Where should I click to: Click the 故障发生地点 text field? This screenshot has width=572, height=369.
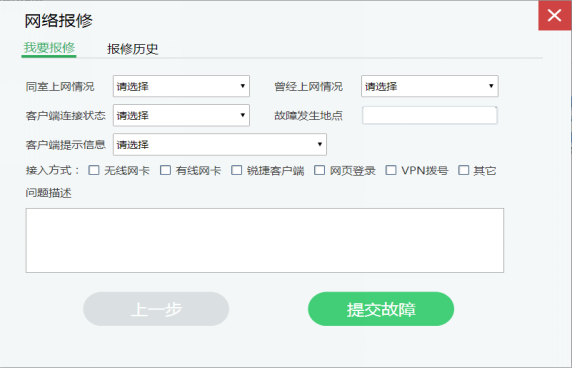pos(430,116)
